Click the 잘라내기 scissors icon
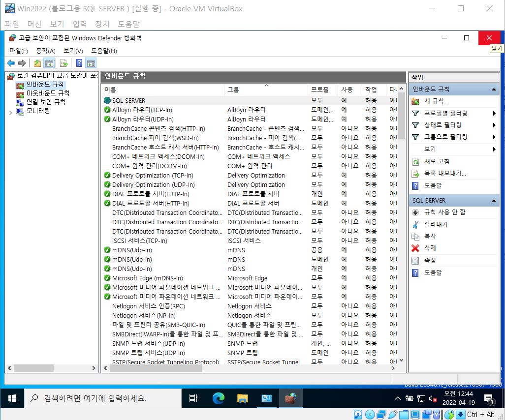This screenshot has height=420, width=505. coord(415,224)
